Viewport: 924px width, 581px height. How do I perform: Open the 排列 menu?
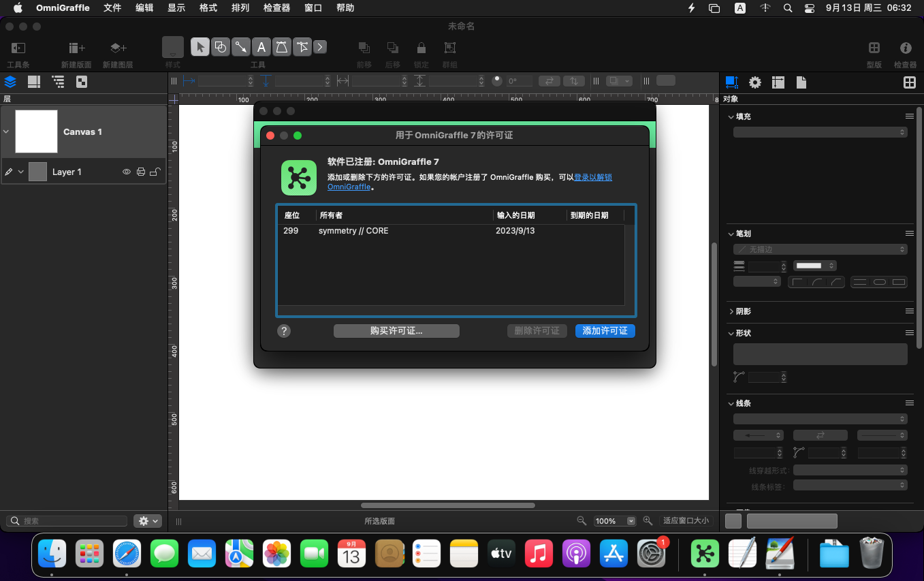[240, 8]
